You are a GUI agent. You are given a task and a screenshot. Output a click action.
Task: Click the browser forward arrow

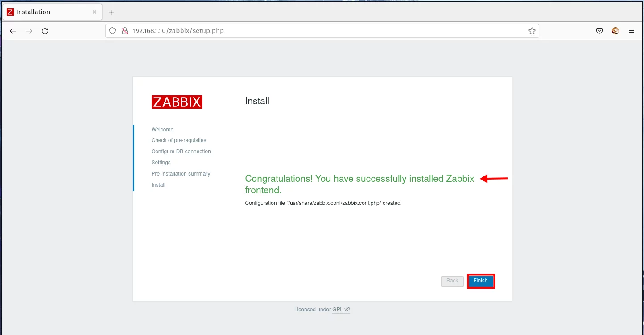click(29, 31)
